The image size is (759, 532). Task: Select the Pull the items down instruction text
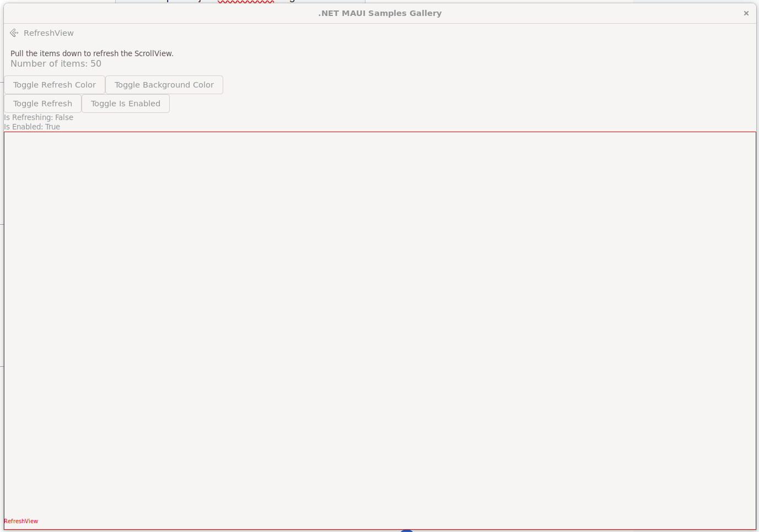tap(91, 53)
